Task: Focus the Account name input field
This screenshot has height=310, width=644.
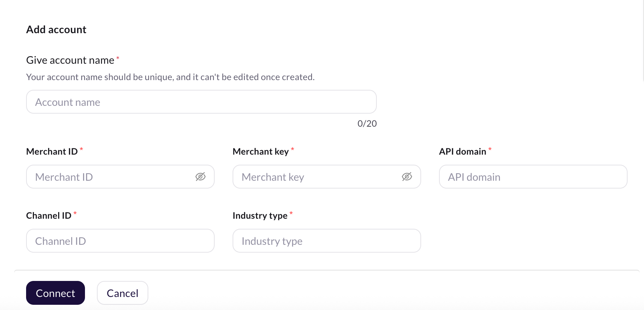Action: click(x=201, y=102)
